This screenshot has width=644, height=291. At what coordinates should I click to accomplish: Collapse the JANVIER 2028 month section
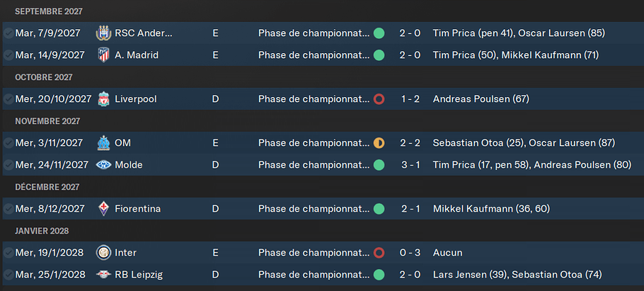(x=42, y=231)
